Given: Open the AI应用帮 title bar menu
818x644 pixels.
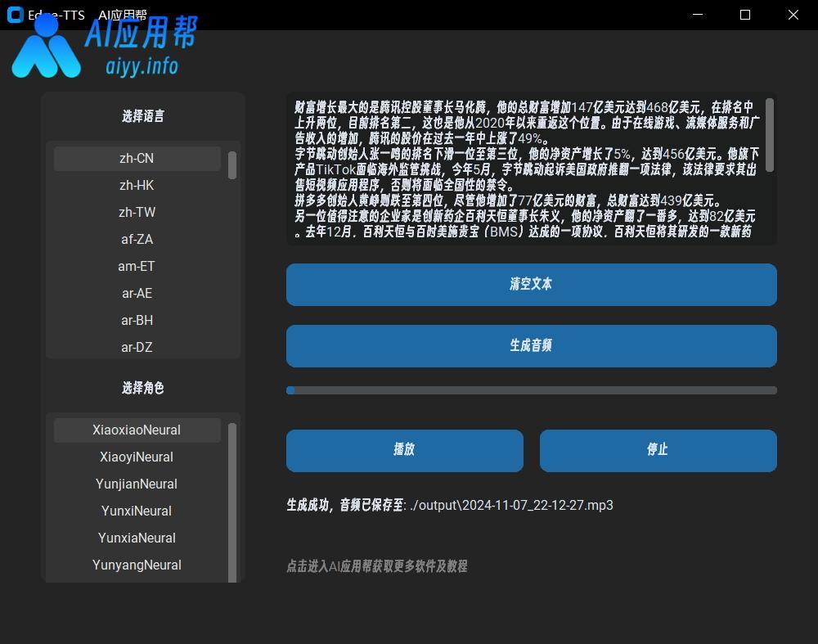Looking at the screenshot, I should [121, 15].
